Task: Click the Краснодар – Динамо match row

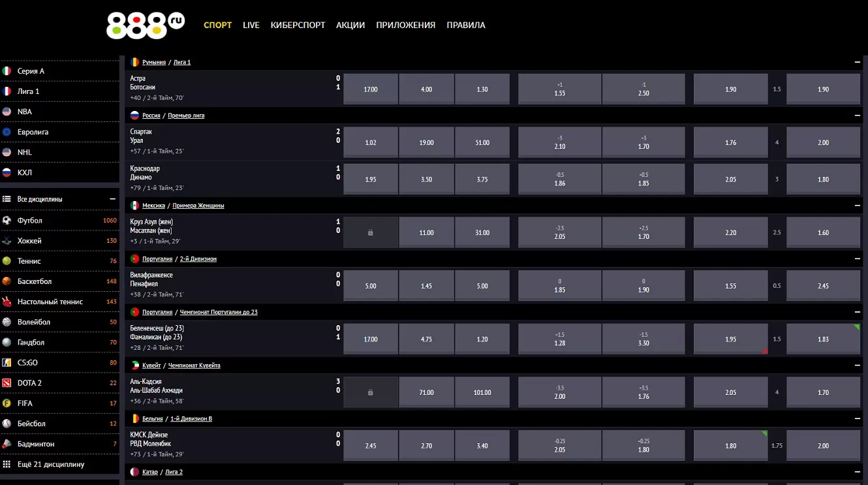Action: pos(196,178)
